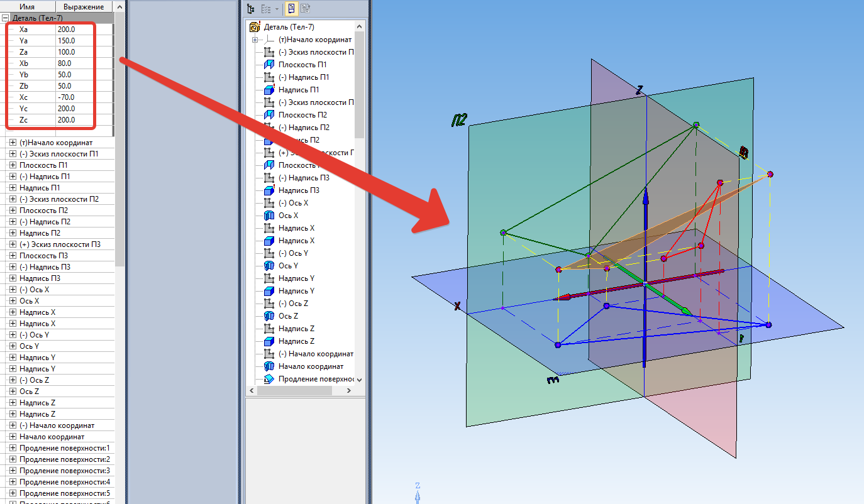Screen dimensions: 864x504
Task: Click sketch icon of (-) Надпись П3 in tree
Action: click(x=269, y=178)
